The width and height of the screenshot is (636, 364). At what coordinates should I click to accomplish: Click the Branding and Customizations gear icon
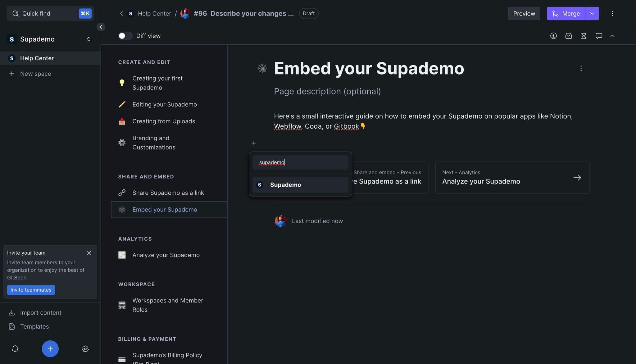point(122,142)
